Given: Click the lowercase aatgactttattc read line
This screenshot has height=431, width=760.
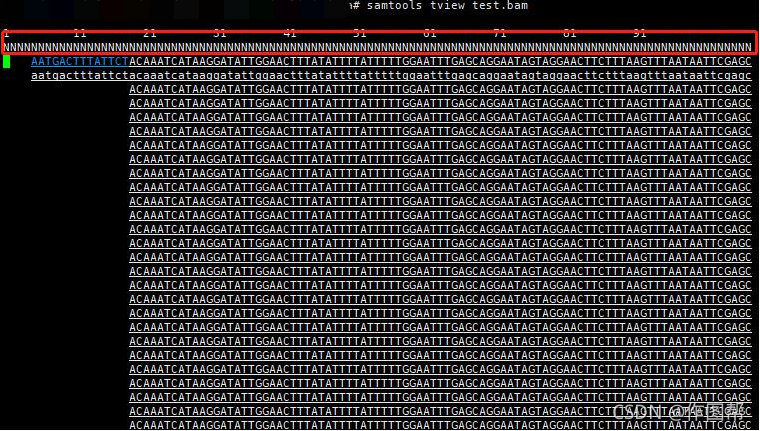Looking at the screenshot, I should pyautogui.click(x=391, y=76).
